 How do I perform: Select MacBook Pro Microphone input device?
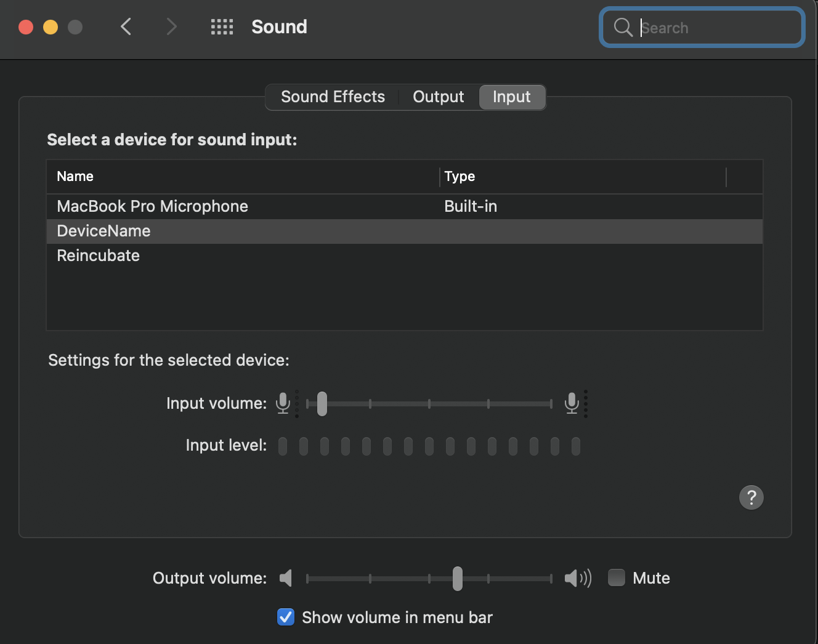(153, 206)
